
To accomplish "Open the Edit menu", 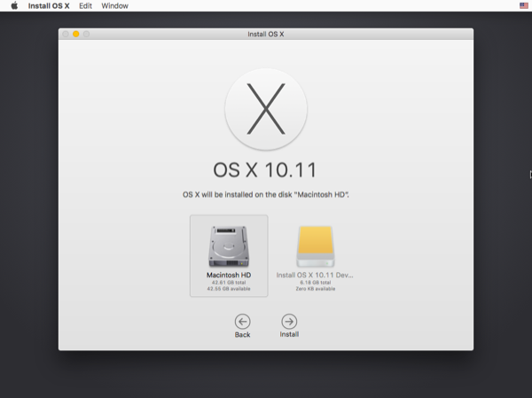I will pos(85,6).
